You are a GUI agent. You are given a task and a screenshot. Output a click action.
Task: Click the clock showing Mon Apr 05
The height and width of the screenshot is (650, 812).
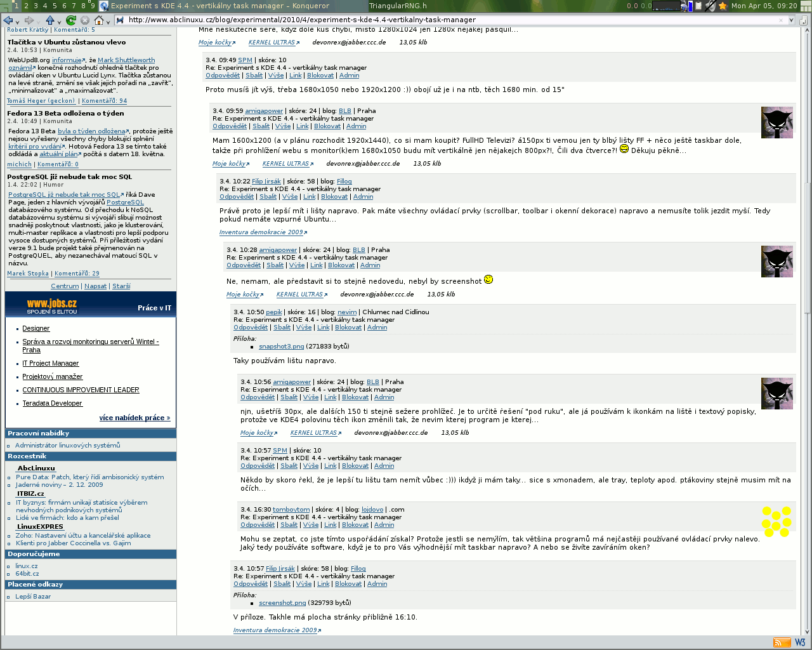point(764,6)
